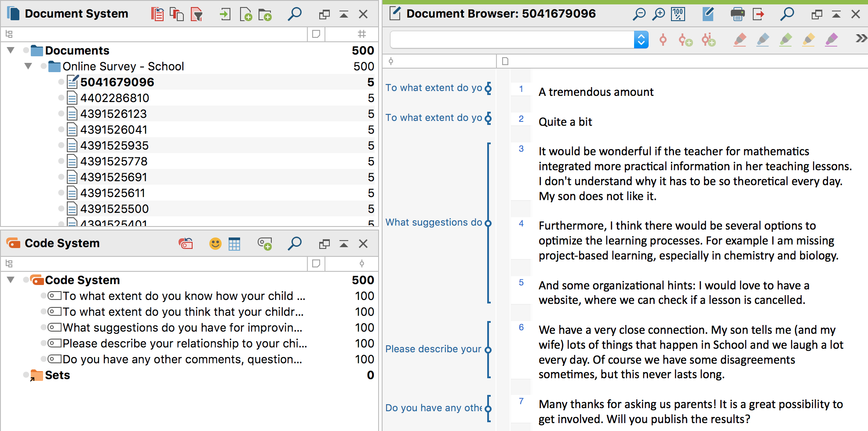Zoom out in the Document Browser
Screen dimensions: 868x431
tap(639, 14)
